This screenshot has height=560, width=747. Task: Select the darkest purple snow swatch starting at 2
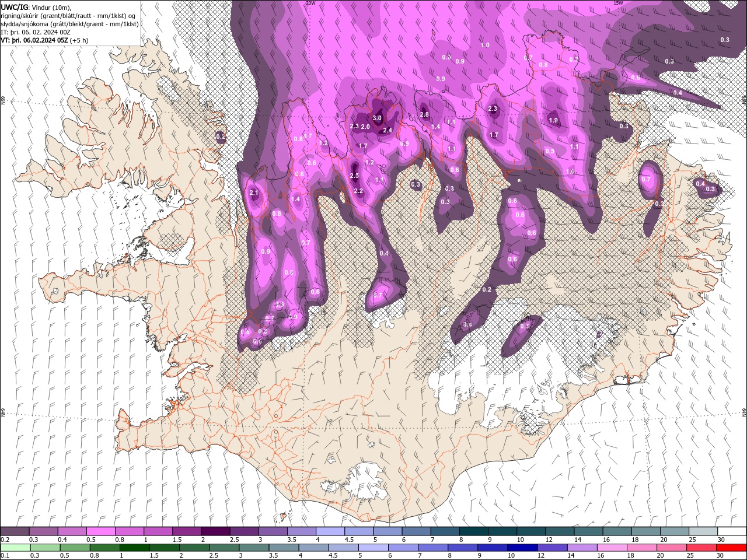[216, 531]
